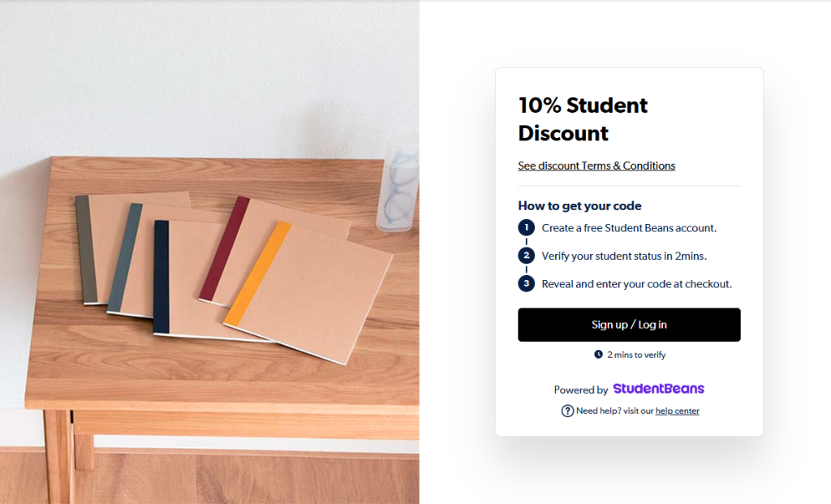Click the step 3 number circle

(526, 284)
